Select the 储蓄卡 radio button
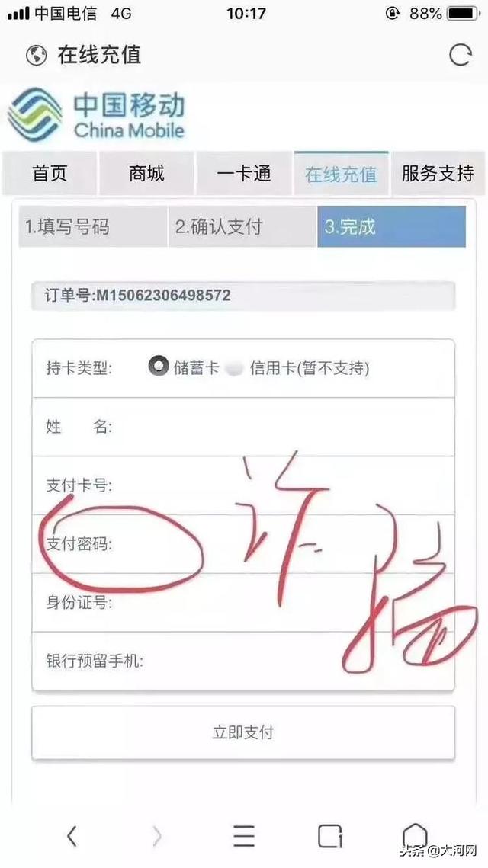Screen dimensions: 488x868 tap(159, 367)
